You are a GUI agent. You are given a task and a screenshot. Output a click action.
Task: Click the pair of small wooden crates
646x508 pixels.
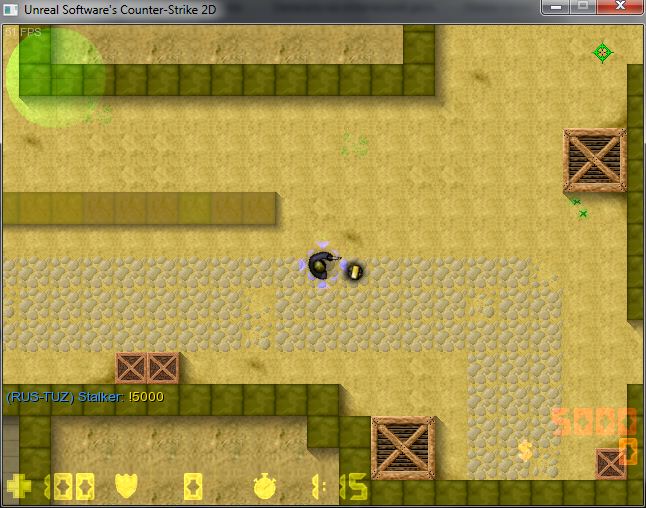(147, 368)
